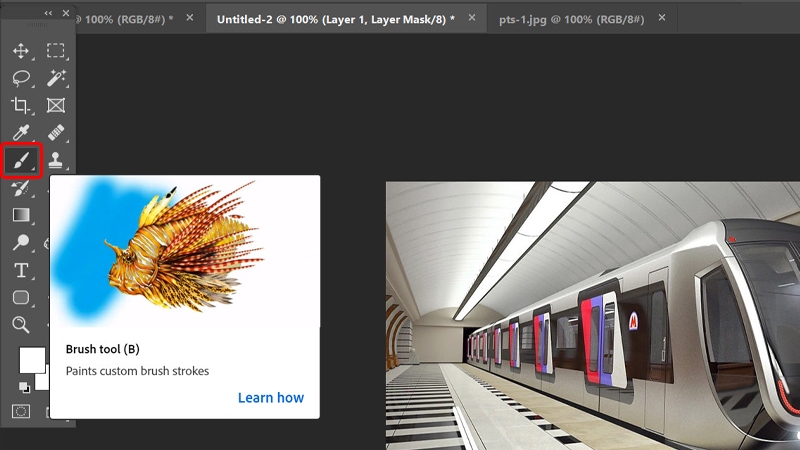
Task: Click the lionfish preview in the tooltip
Action: pos(185,251)
